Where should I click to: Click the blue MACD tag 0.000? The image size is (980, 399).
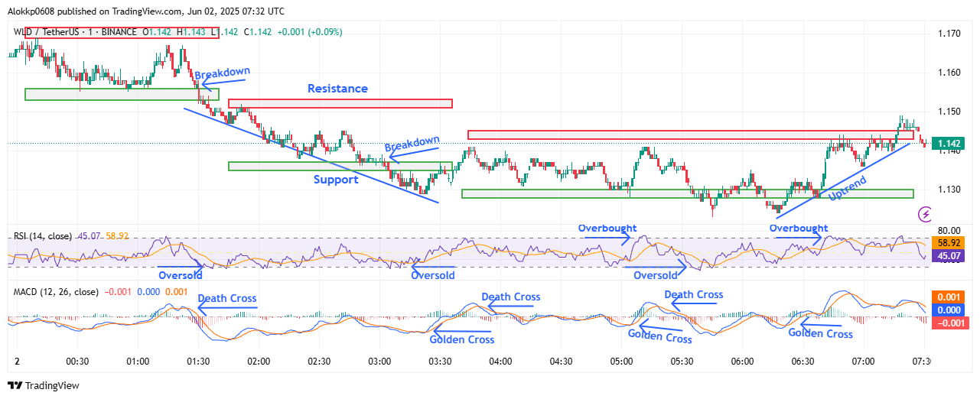click(949, 310)
